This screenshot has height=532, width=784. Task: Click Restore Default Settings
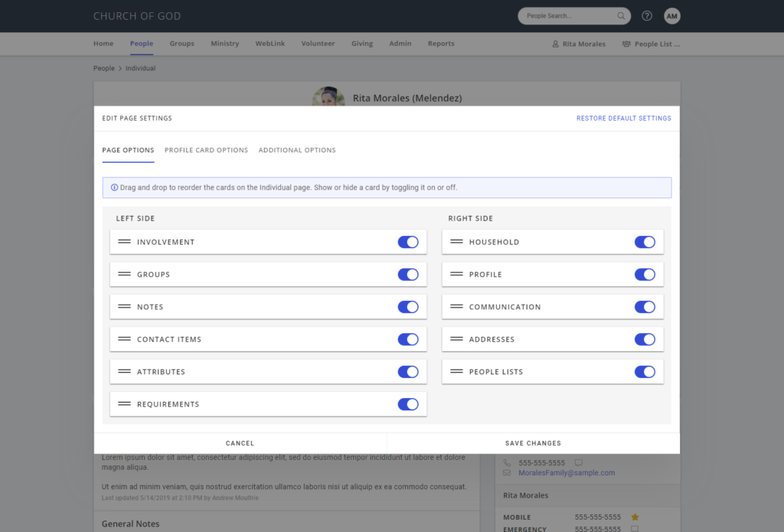(x=623, y=119)
